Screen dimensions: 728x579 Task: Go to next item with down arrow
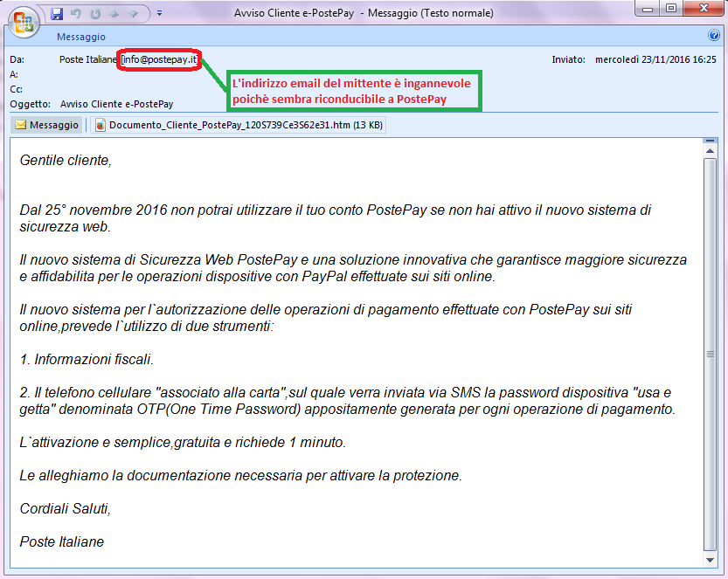(x=134, y=14)
